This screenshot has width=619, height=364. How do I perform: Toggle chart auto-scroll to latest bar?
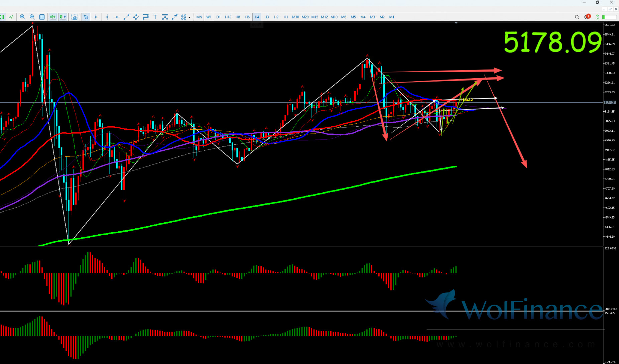pyautogui.click(x=53, y=17)
